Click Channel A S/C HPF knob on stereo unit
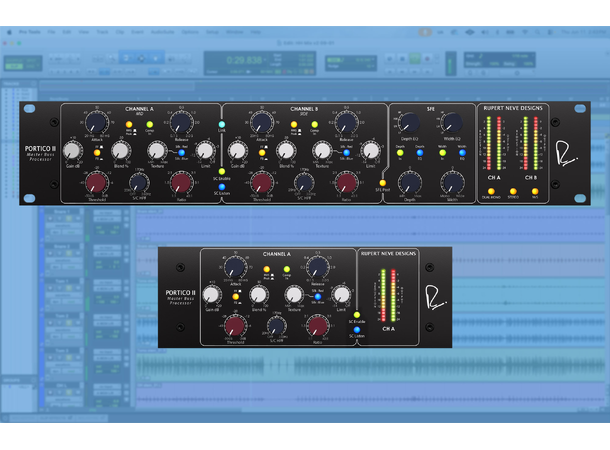Viewport: 610px width, 450px height. [139, 183]
